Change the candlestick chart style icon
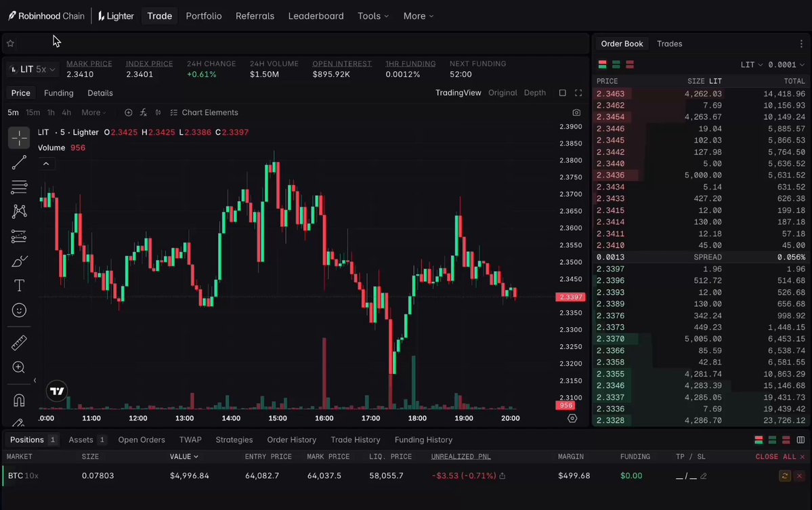 (158, 112)
